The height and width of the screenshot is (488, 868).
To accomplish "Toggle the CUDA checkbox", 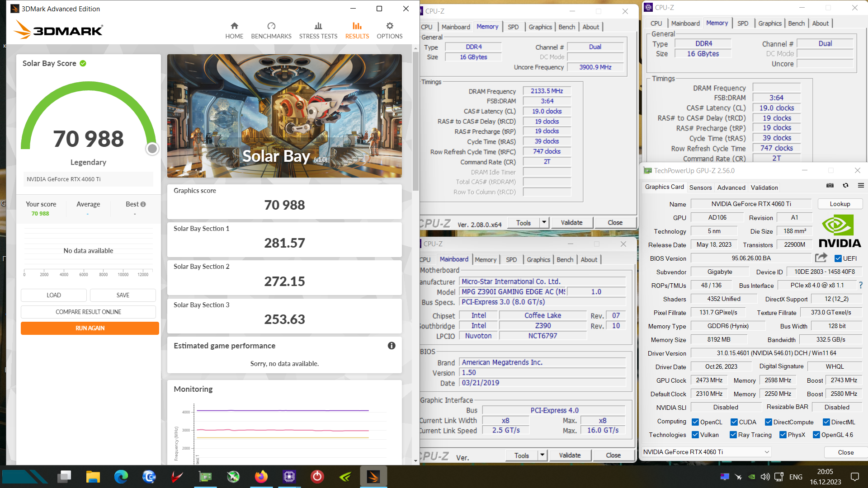I will pos(734,422).
